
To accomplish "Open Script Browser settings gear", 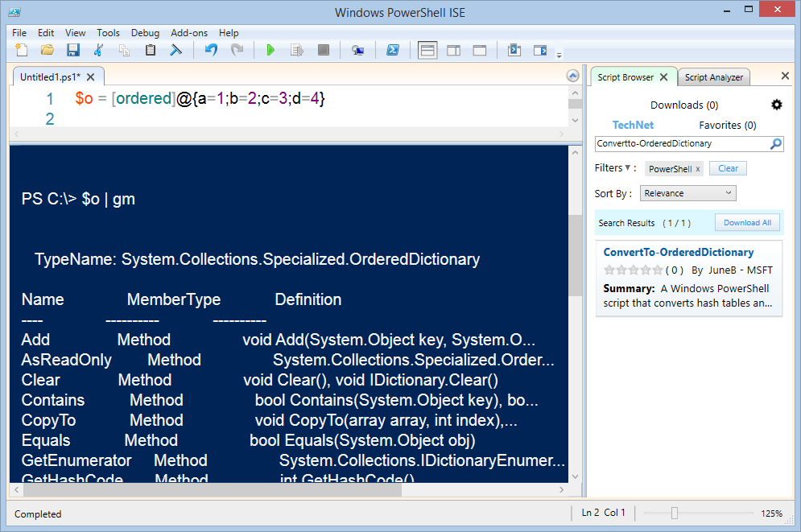I will [x=777, y=105].
